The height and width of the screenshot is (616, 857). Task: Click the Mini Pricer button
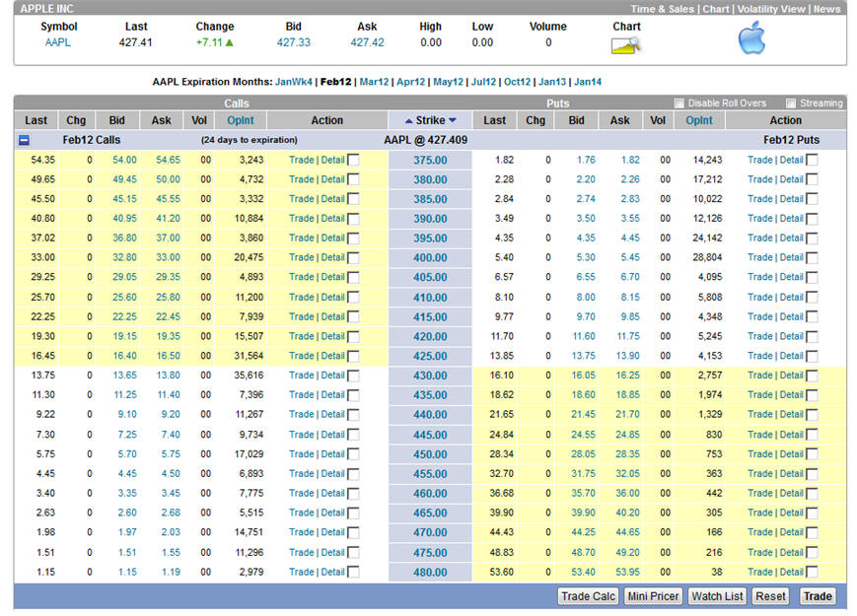[x=653, y=596]
